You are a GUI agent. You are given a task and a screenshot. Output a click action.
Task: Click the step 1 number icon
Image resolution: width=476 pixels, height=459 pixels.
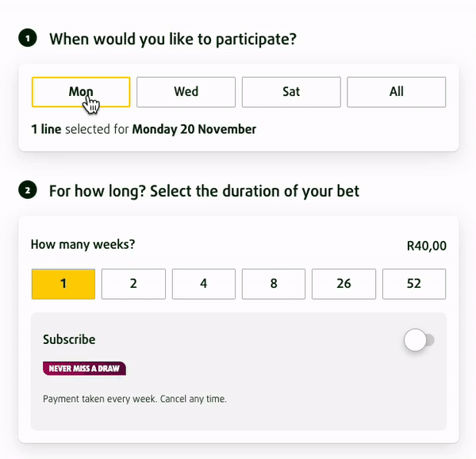(x=29, y=38)
